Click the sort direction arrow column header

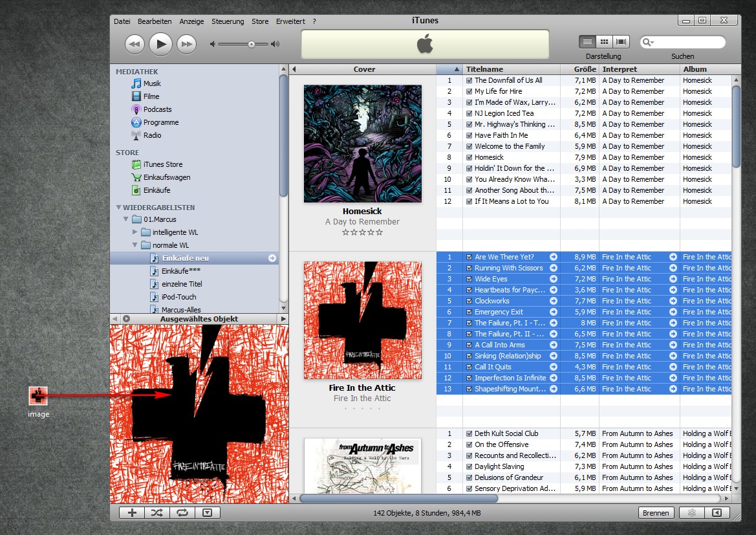[449, 69]
